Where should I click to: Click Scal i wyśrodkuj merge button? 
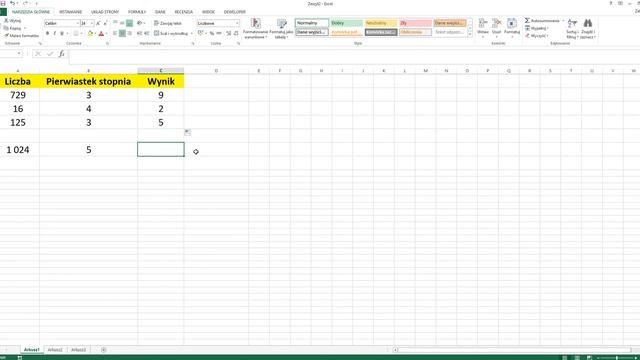click(171, 33)
